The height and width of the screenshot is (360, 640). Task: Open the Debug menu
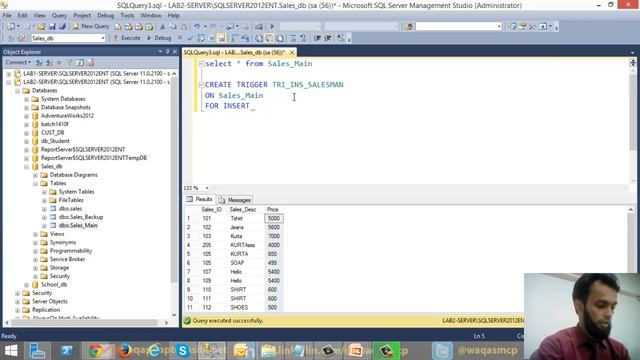tap(106, 15)
